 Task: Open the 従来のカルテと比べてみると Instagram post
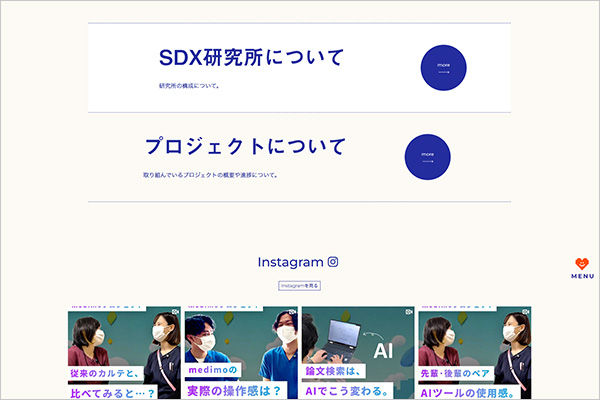[124, 353]
